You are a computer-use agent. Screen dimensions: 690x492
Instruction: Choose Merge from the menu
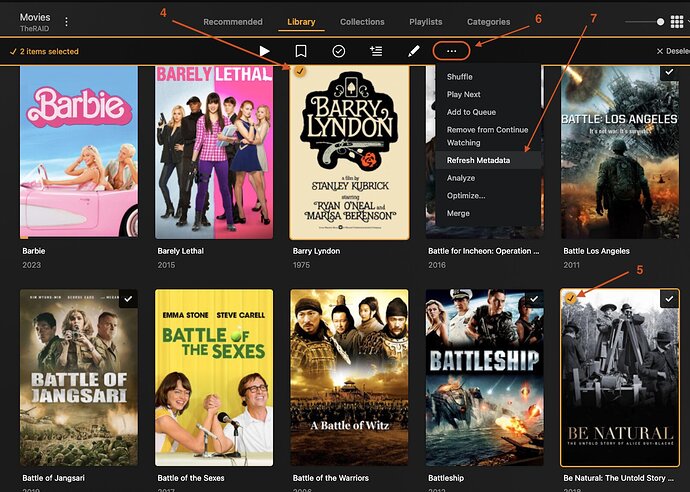[x=488, y=213]
